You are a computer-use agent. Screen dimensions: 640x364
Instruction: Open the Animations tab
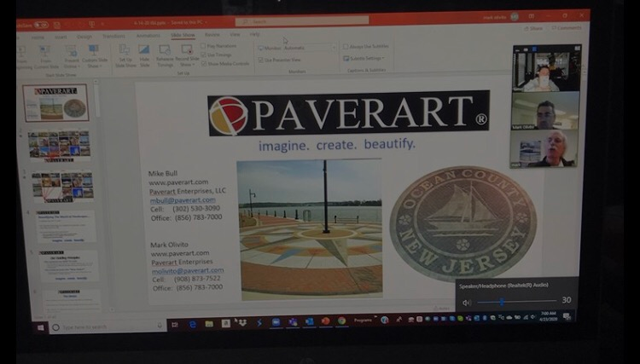coord(148,36)
